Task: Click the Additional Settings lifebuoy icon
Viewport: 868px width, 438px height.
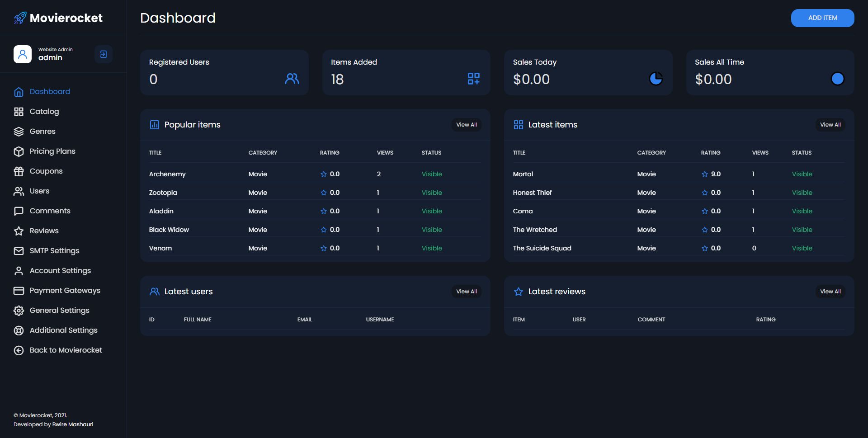Action: coord(19,330)
